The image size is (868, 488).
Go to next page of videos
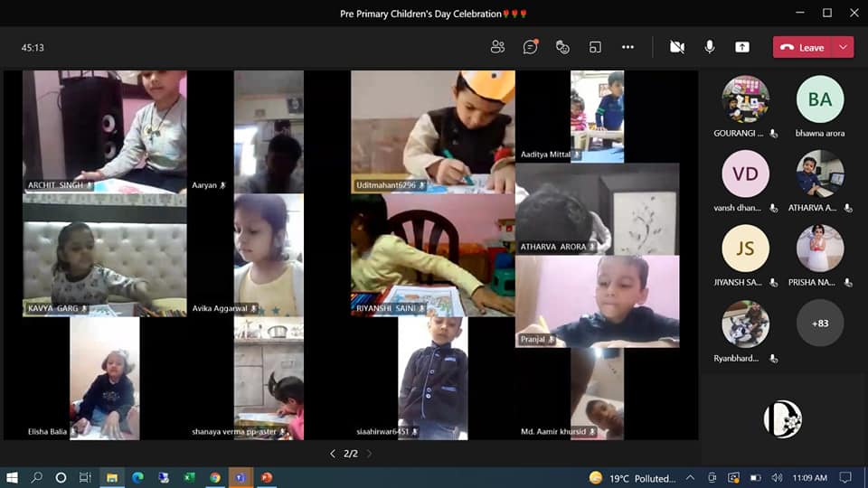(369, 454)
